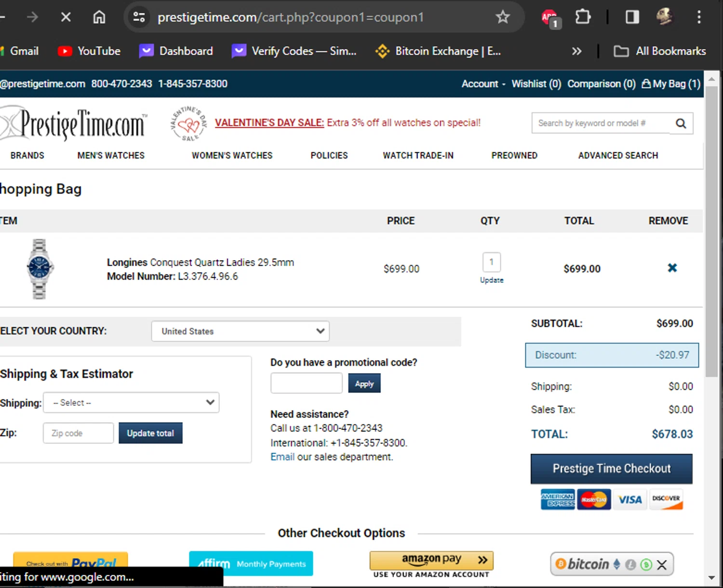Click the search magnifier icon
Viewport: 723px width, 588px height.
pyautogui.click(x=681, y=123)
